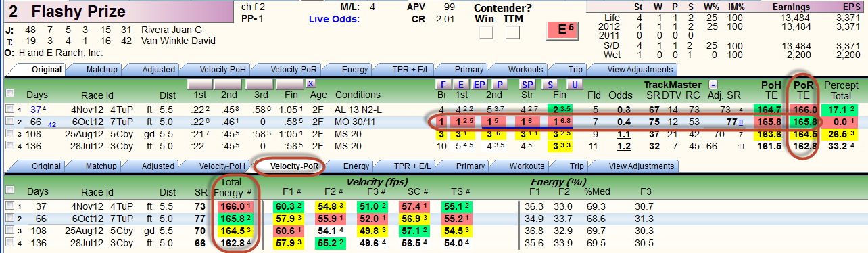Click the EP running style button

coord(479,85)
